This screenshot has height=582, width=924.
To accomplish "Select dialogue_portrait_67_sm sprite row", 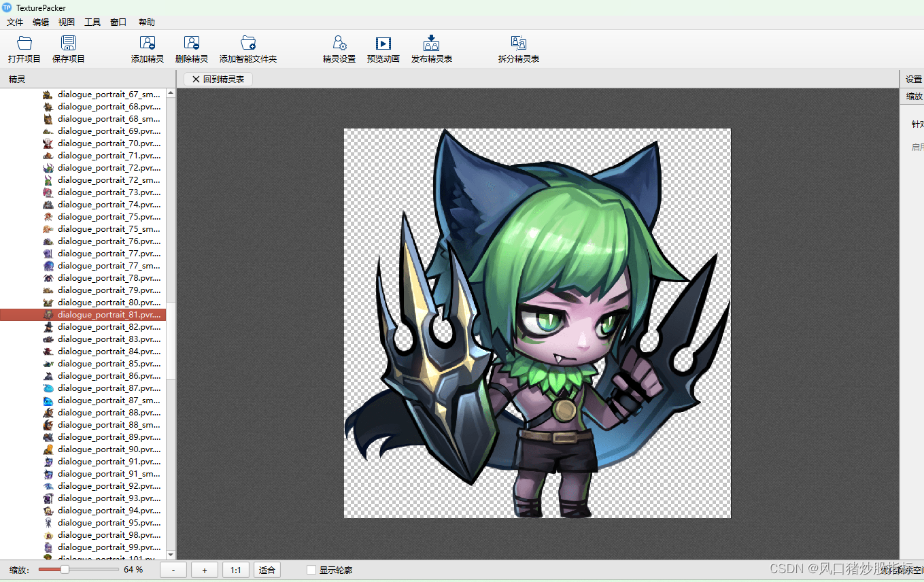I will 83,95.
